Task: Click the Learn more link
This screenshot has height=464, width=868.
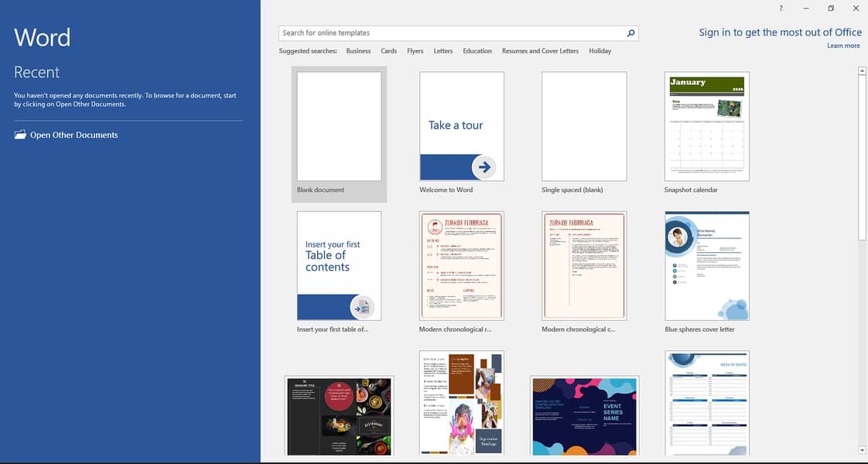Action: (x=843, y=46)
